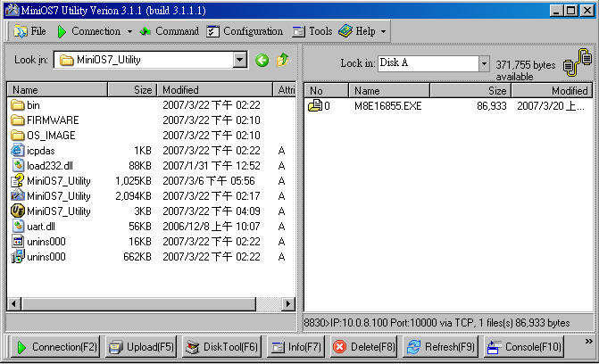
Task: Open the Command menu
Action: click(170, 31)
